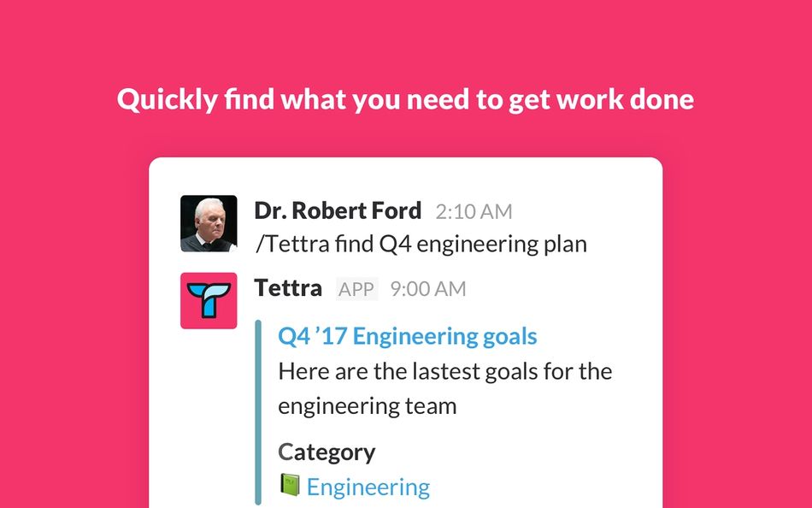Click the headline Quickly find what you need

(405, 100)
